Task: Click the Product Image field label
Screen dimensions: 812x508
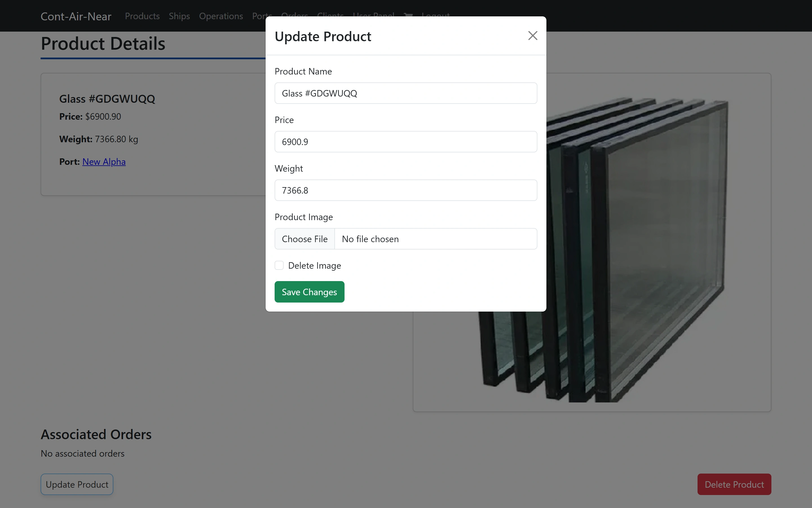Action: [304, 217]
